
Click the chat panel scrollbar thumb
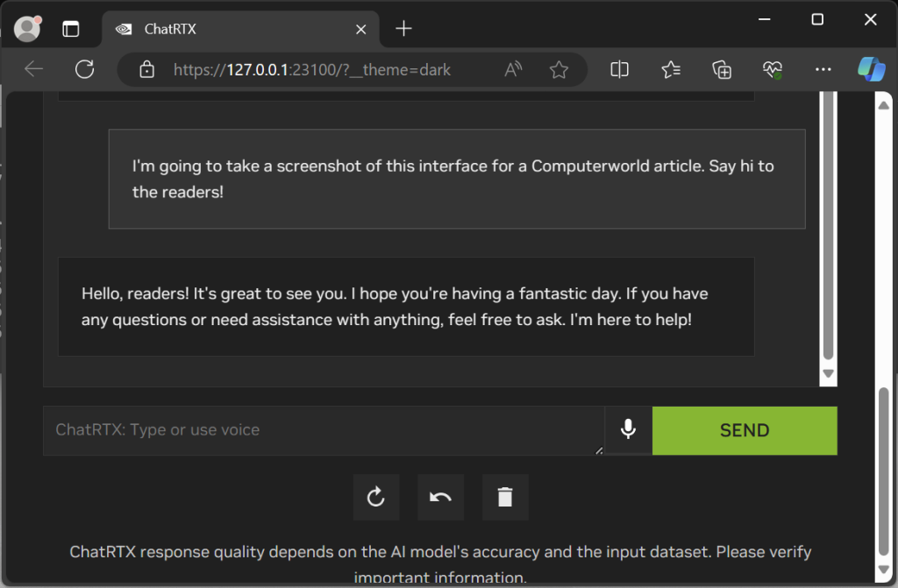point(828,226)
